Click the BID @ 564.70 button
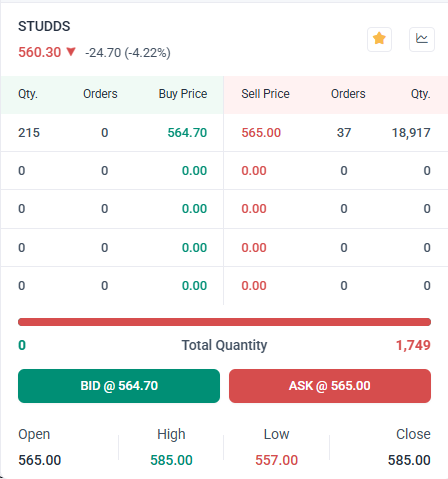 (x=119, y=386)
